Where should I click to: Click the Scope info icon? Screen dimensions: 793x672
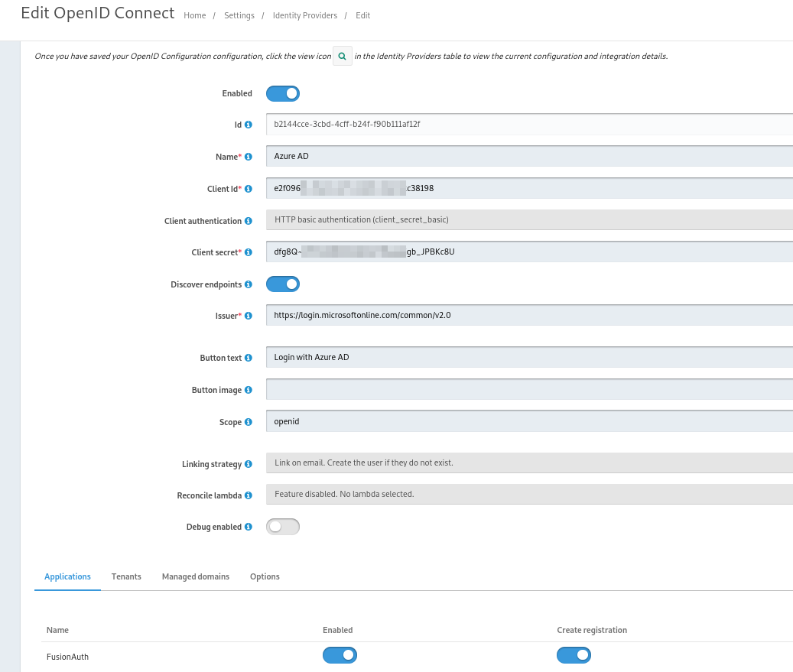(249, 422)
